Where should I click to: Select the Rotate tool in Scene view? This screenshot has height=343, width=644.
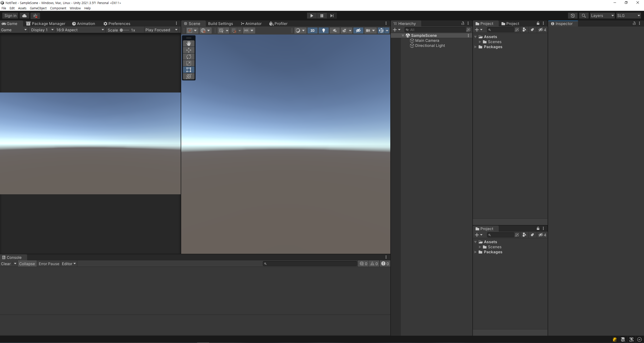coord(188,57)
